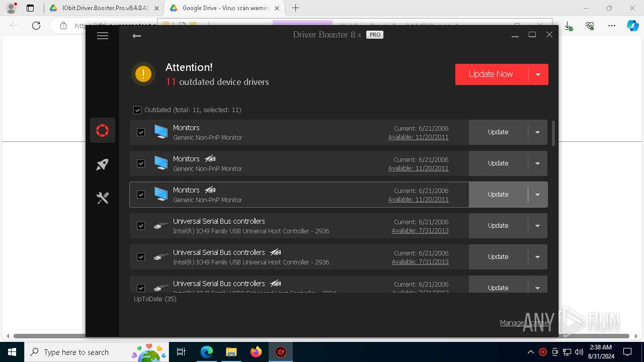Expand dropdown beside first Monitors Update
644x362 pixels.
tap(537, 132)
